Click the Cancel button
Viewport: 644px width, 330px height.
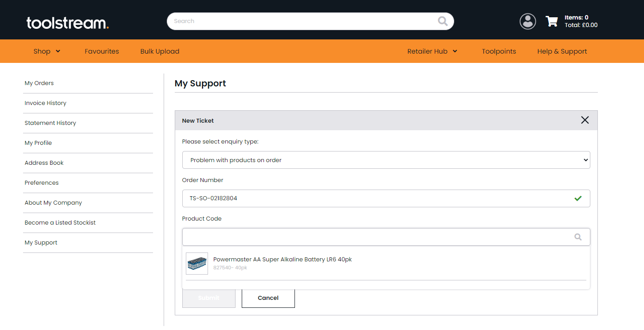click(x=268, y=298)
